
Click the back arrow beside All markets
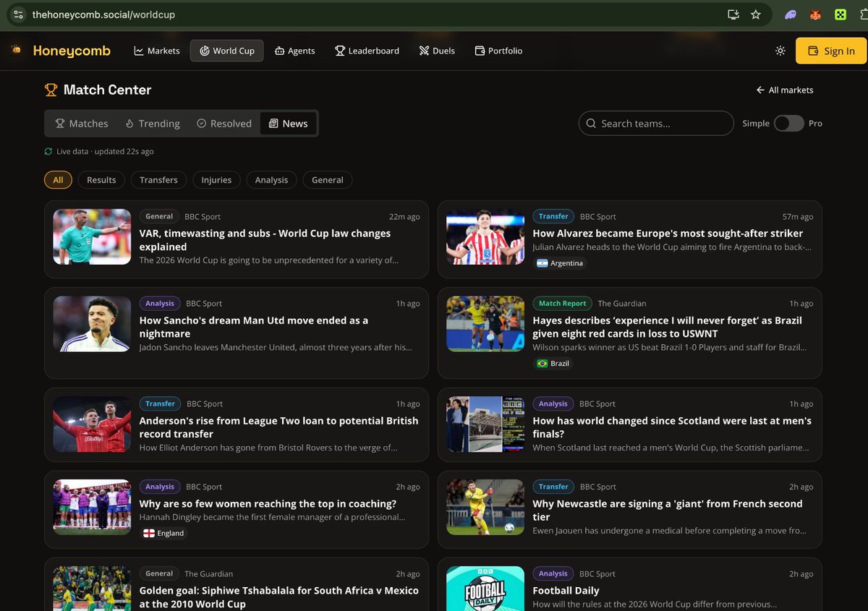760,90
